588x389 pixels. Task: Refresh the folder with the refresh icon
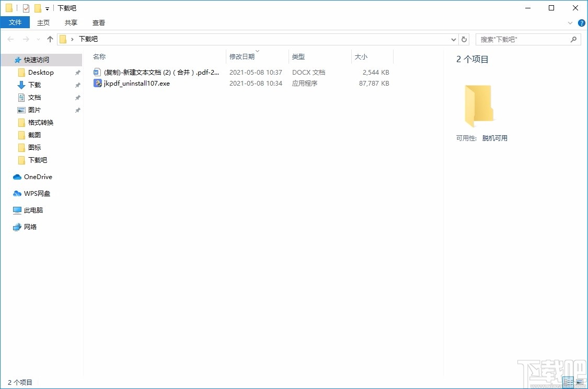(x=464, y=39)
